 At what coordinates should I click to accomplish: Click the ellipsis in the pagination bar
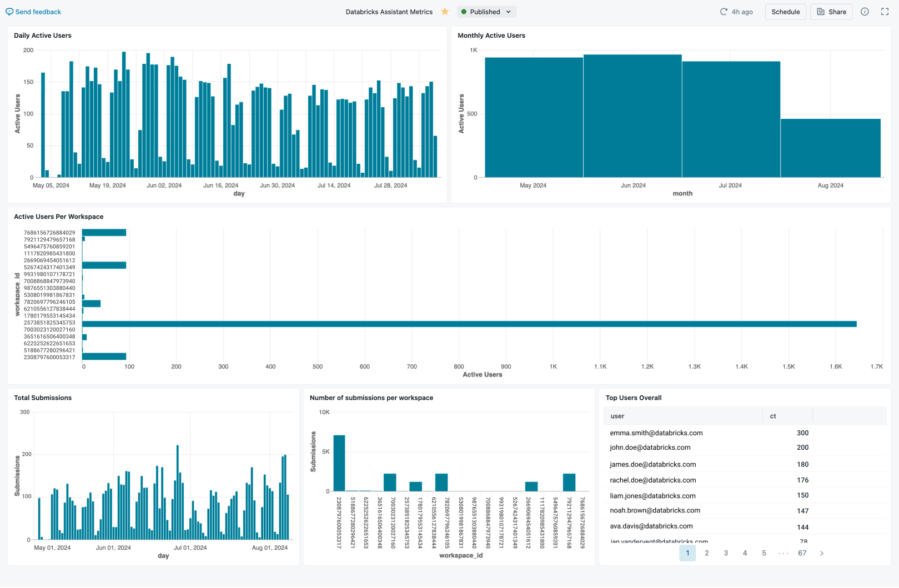tap(783, 553)
